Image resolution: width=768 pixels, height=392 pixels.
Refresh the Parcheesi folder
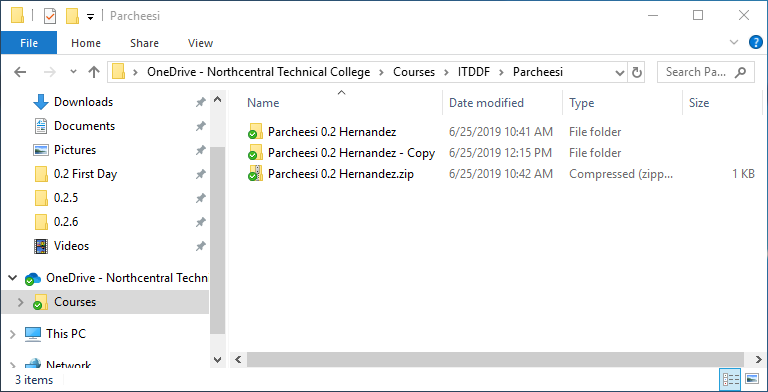coord(636,73)
